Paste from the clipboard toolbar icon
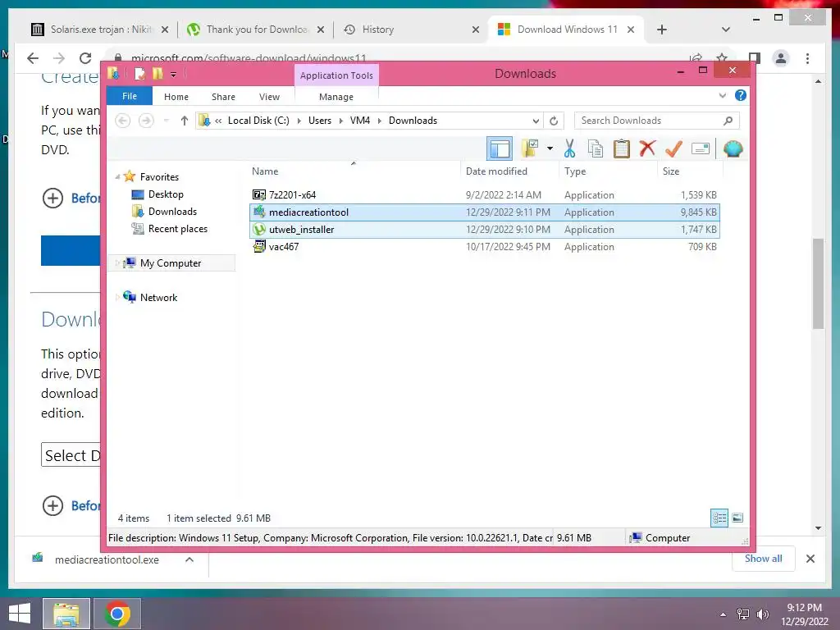840x630 pixels. click(622, 149)
